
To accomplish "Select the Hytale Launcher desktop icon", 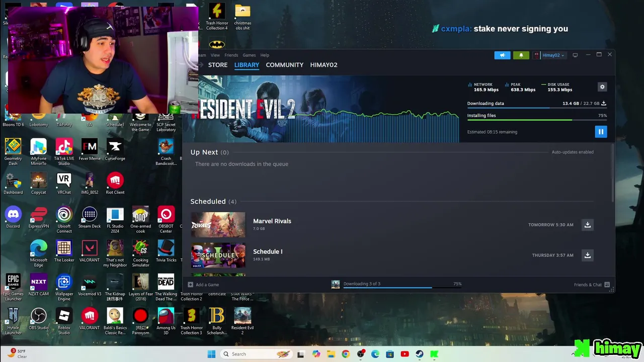I will (x=13, y=321).
